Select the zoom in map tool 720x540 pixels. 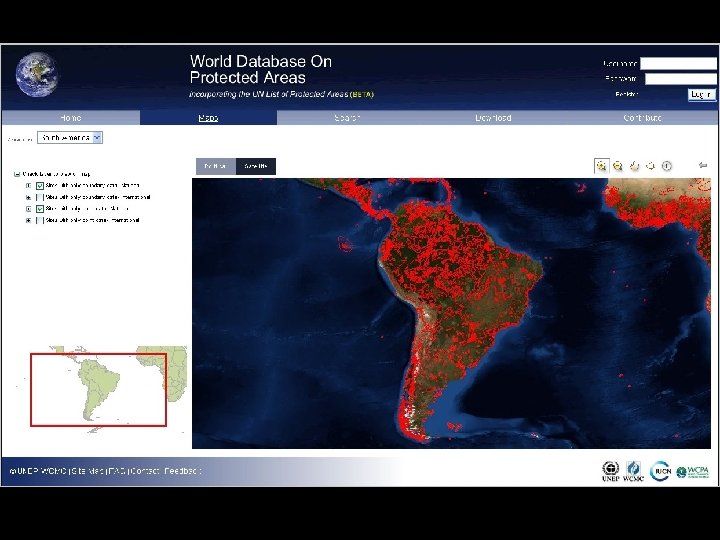[x=602, y=166]
